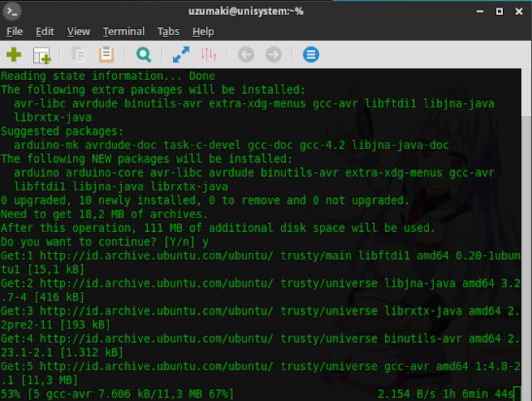Open preferences sliders icon
The height and width of the screenshot is (401, 532).
(209, 54)
